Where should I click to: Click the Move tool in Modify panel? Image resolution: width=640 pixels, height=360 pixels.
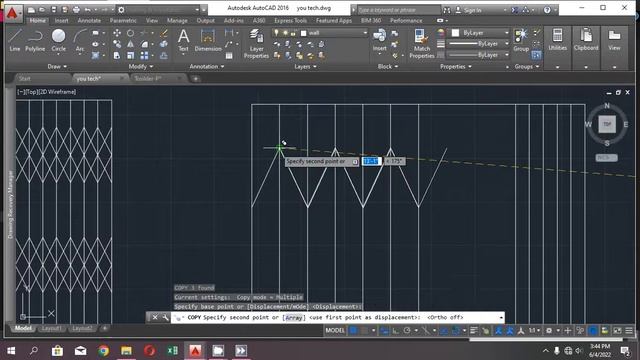point(117,33)
